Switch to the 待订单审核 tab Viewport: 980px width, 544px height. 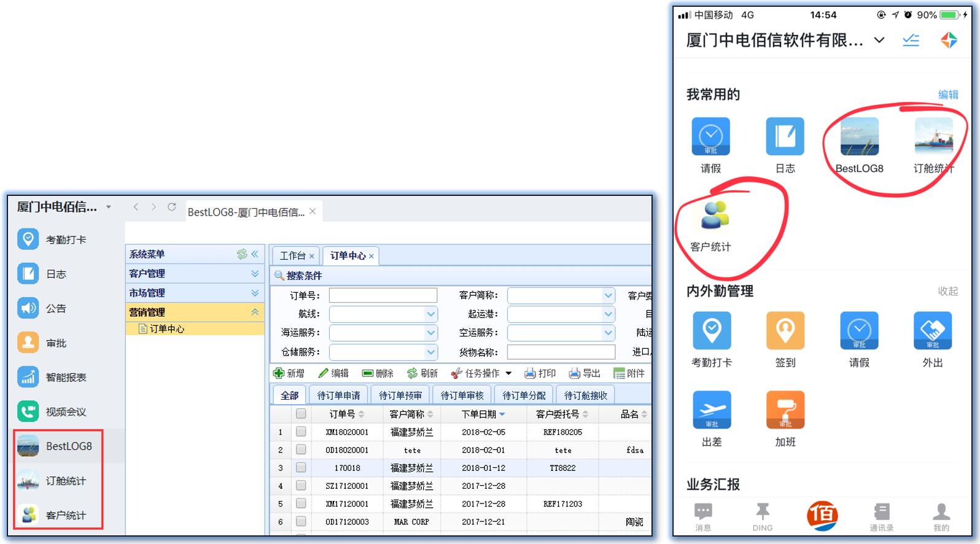click(462, 395)
